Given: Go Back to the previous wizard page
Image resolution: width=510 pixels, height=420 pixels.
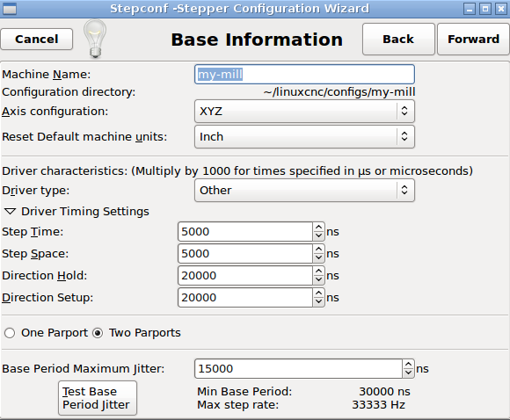Looking at the screenshot, I should 398,39.
